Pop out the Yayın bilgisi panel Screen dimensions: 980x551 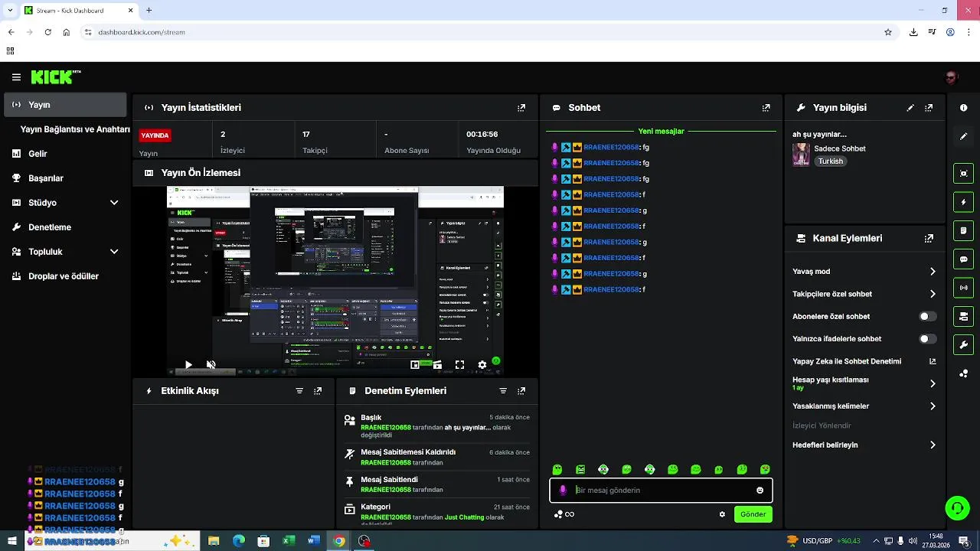(x=929, y=108)
